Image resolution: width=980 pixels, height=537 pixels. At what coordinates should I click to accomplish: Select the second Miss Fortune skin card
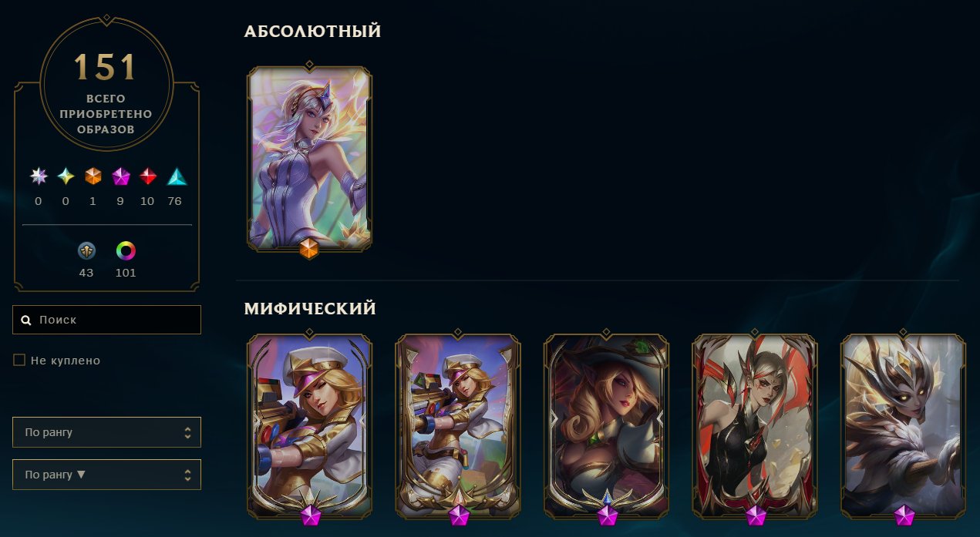[458, 425]
